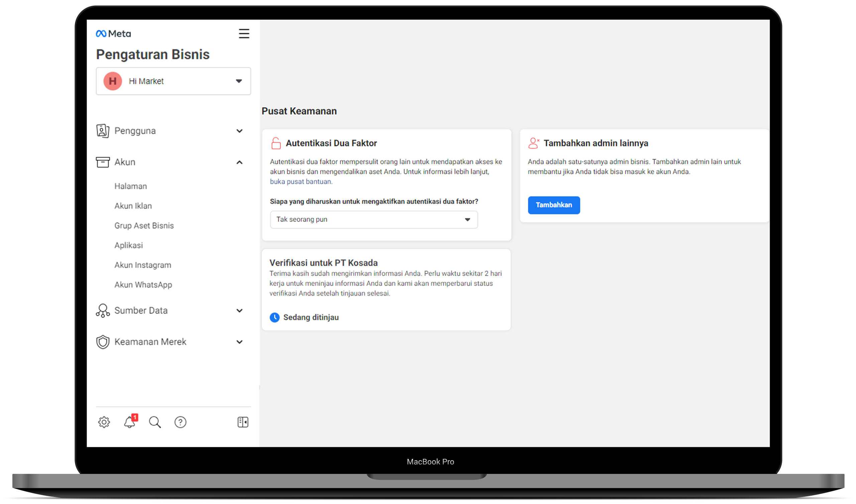
Task: Click the Pengguna people icon
Action: (x=103, y=131)
